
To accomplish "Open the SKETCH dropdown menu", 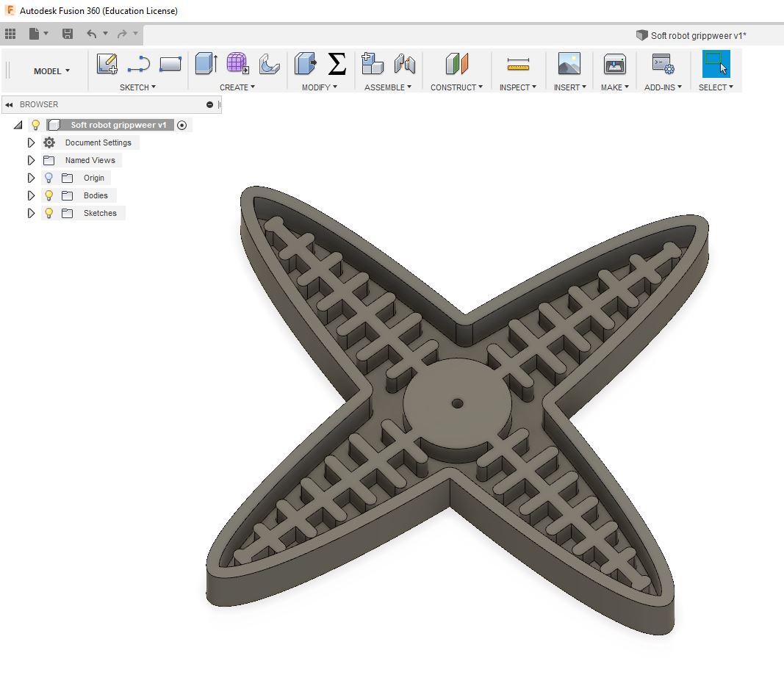I will click(137, 87).
